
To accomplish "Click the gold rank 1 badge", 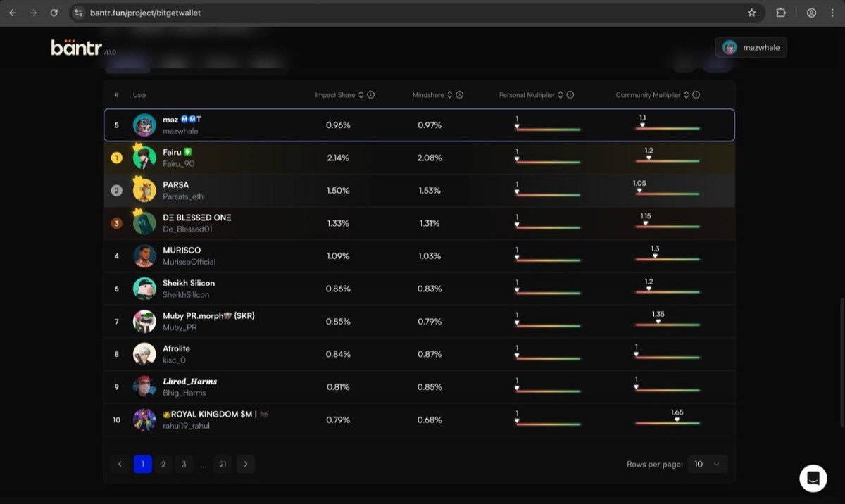I will pos(117,158).
